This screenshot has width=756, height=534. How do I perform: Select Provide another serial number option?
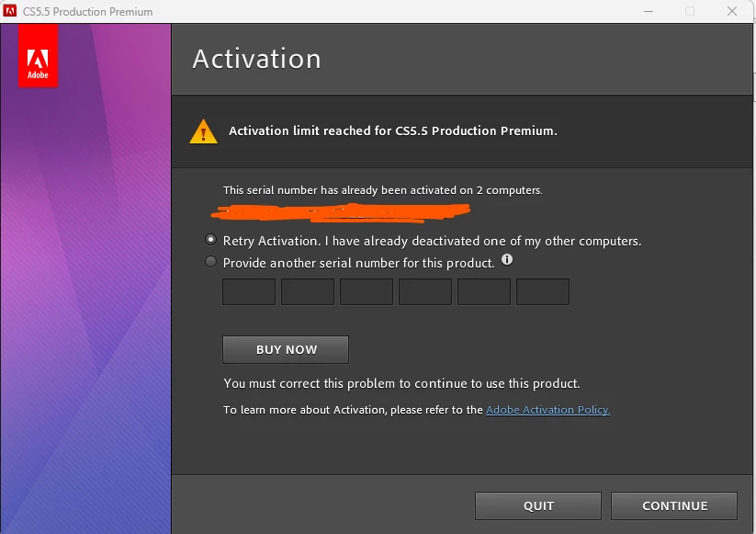[x=210, y=262]
